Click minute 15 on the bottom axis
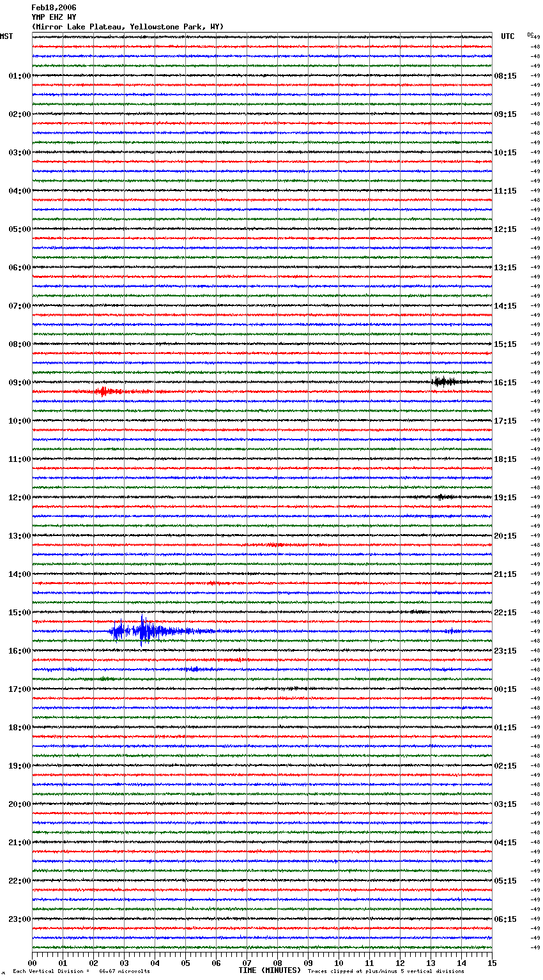Viewport: 543px width, 980px height. click(492, 963)
